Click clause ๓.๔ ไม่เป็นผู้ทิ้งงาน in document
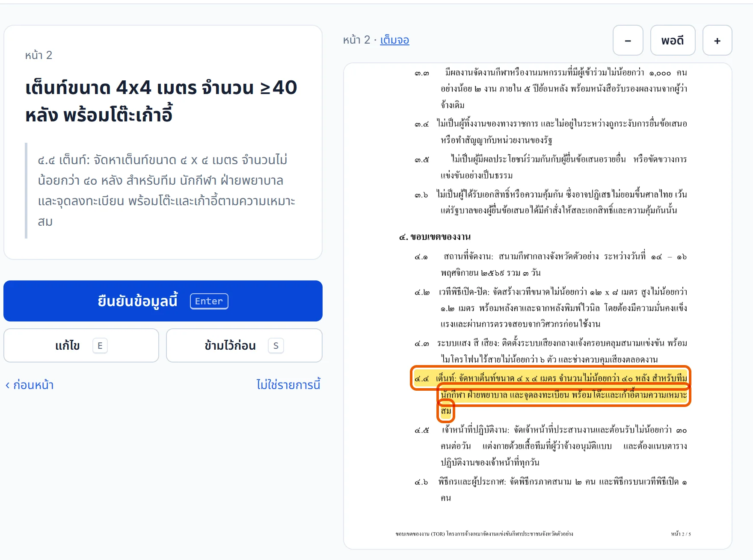 (x=551, y=132)
